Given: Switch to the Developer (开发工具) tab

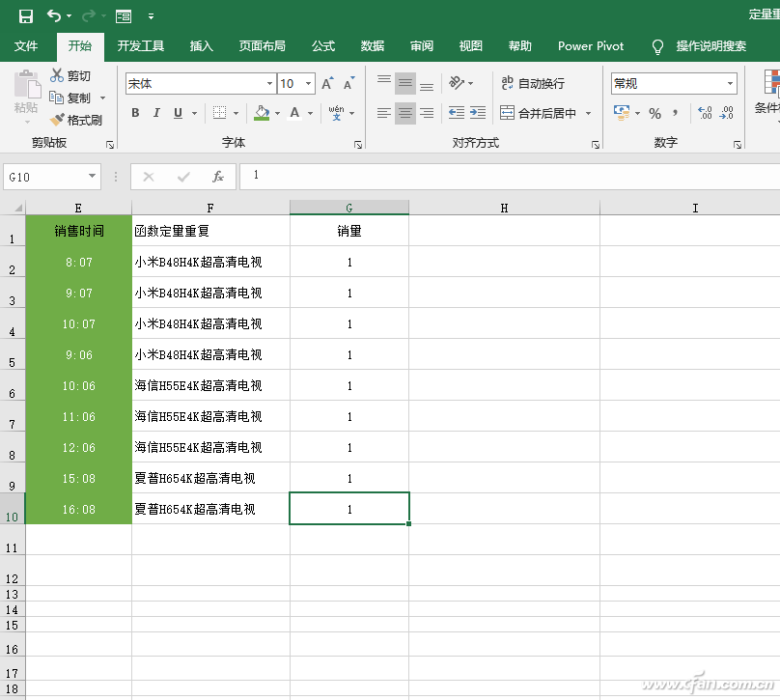Looking at the screenshot, I should click(140, 46).
